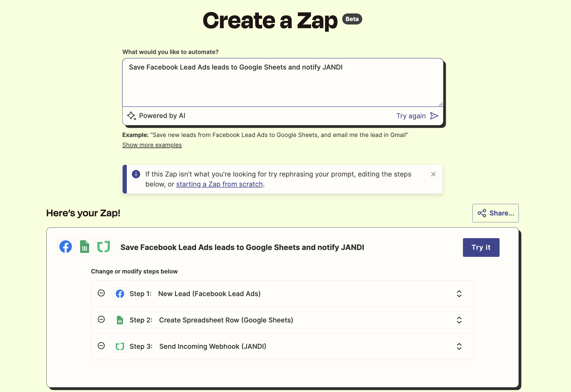This screenshot has height=392, width=571.
Task: Click the Google Sheets icon in Zap header
Action: point(85,247)
